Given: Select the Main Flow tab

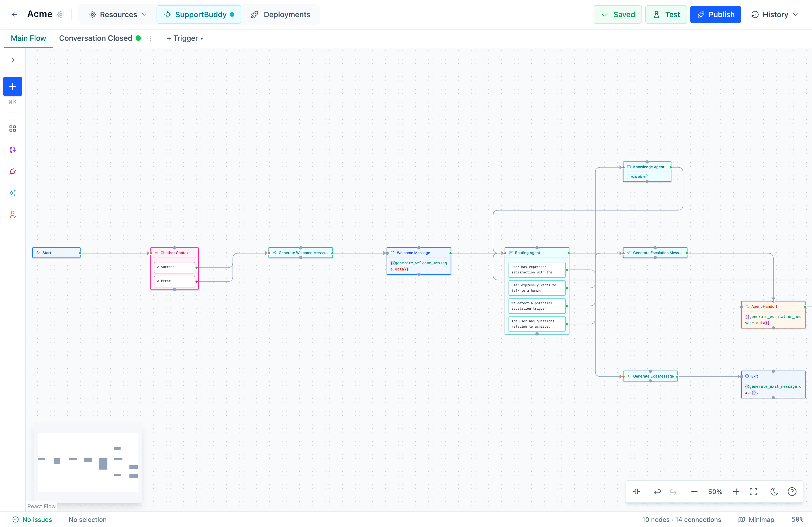Looking at the screenshot, I should click(28, 38).
